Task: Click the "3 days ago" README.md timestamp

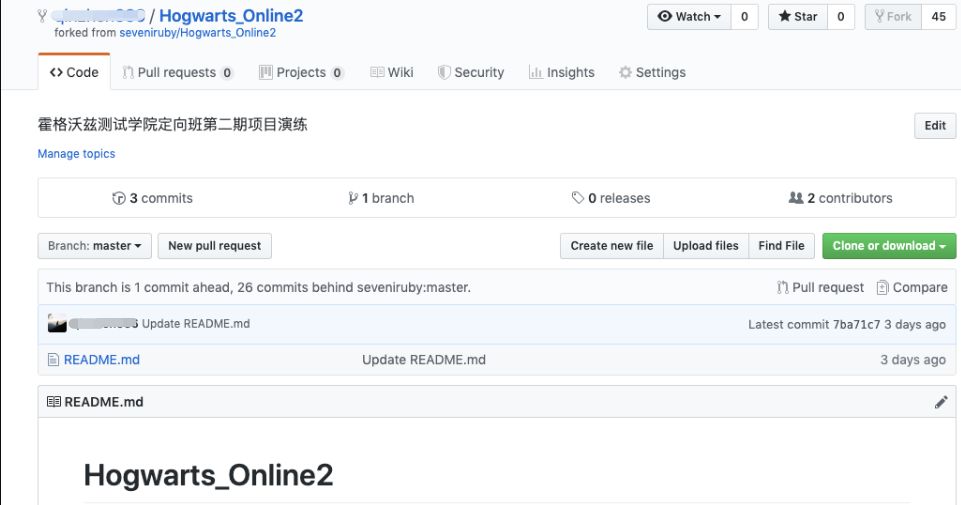Action: click(x=913, y=360)
